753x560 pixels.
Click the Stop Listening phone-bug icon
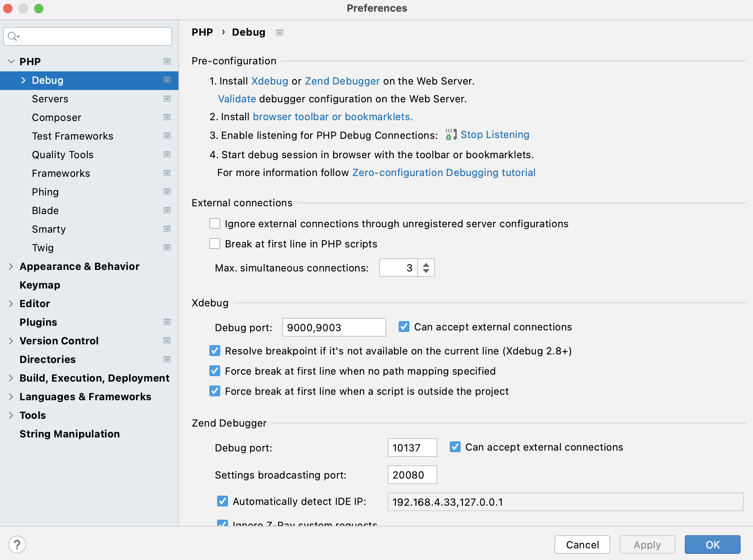[450, 135]
